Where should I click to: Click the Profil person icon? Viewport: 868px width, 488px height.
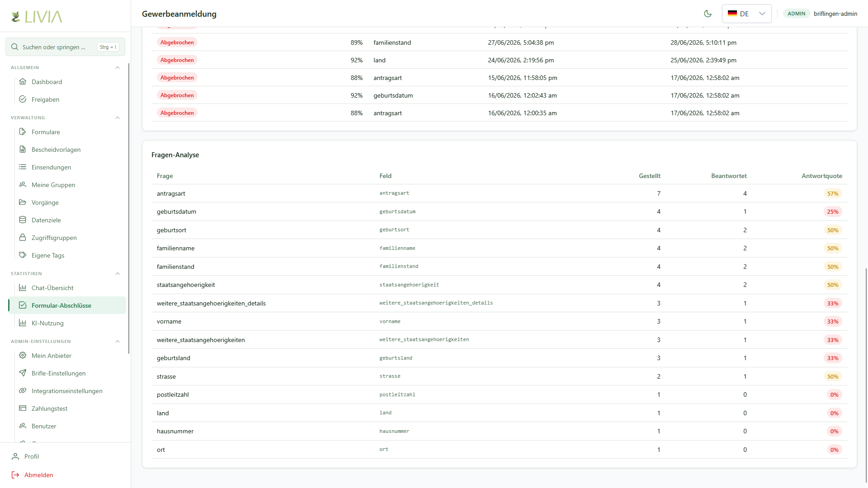[x=15, y=456]
